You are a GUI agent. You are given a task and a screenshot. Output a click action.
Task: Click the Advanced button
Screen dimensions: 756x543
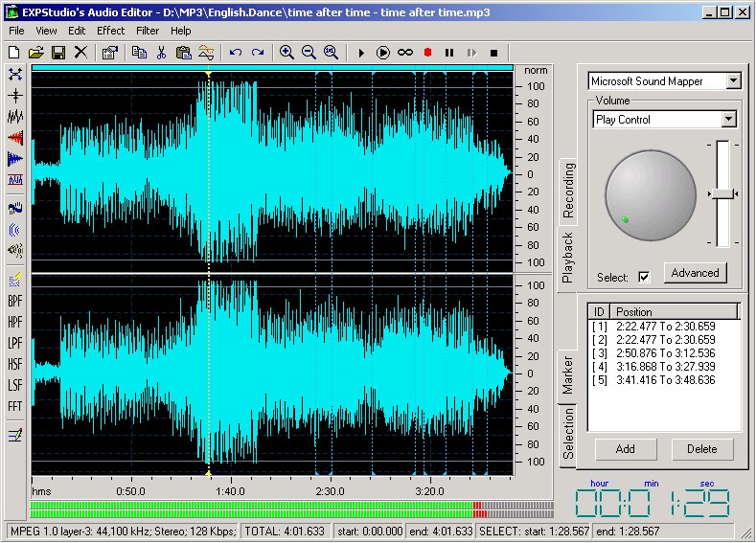pos(696,273)
